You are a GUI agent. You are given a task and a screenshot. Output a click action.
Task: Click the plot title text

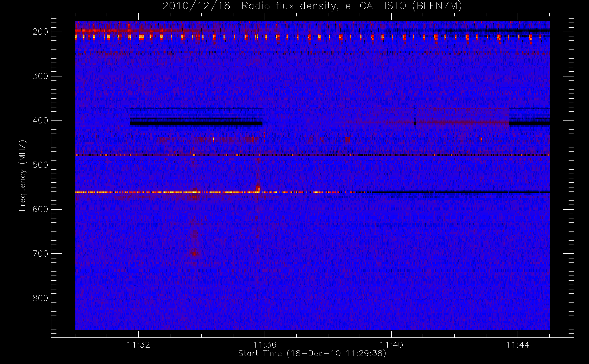click(312, 6)
